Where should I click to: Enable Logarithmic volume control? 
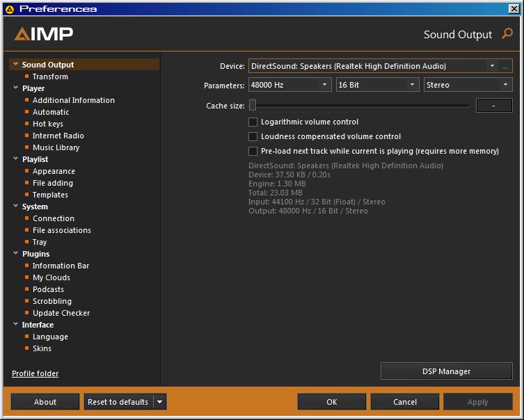[x=253, y=122]
